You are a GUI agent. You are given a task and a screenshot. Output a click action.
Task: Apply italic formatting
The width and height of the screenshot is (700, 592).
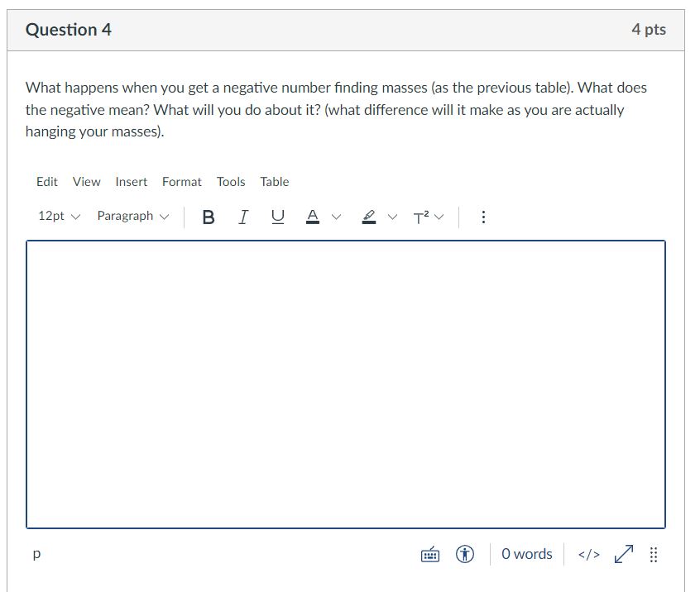tap(242, 217)
